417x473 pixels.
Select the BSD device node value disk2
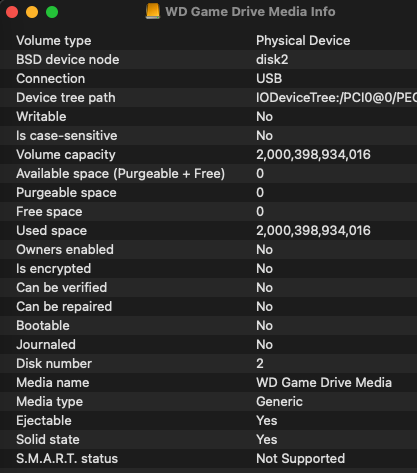coord(272,60)
